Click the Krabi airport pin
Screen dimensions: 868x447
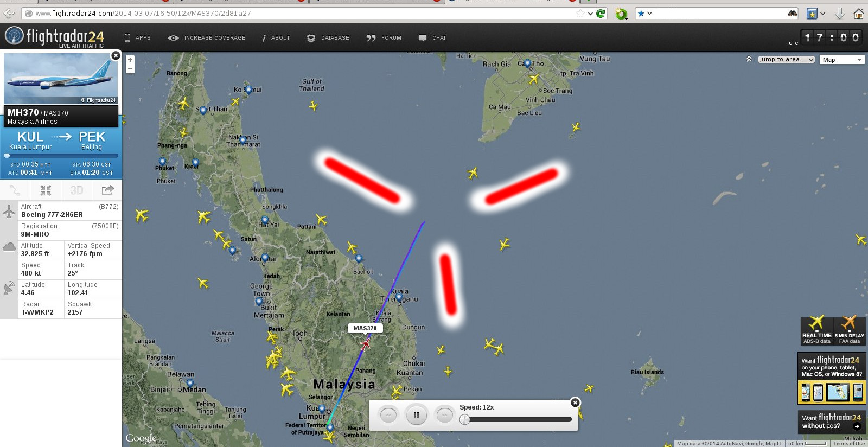click(x=195, y=162)
